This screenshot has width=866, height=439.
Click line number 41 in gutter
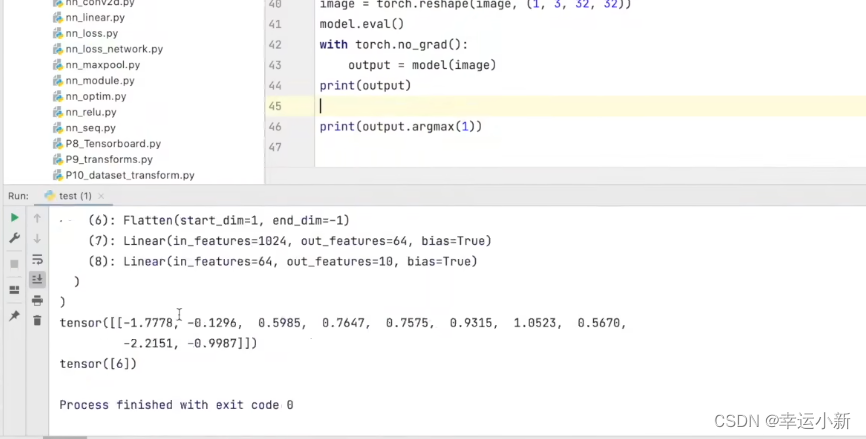274,24
